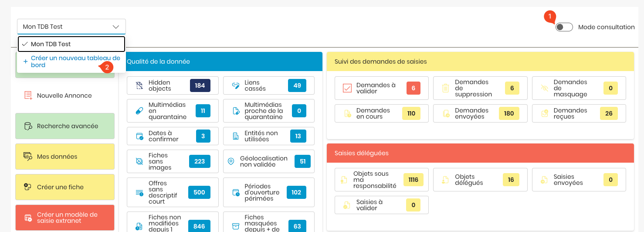The height and width of the screenshot is (232, 644).
Task: Click the Demandes à valider checkbox icon
Action: coord(347,88)
